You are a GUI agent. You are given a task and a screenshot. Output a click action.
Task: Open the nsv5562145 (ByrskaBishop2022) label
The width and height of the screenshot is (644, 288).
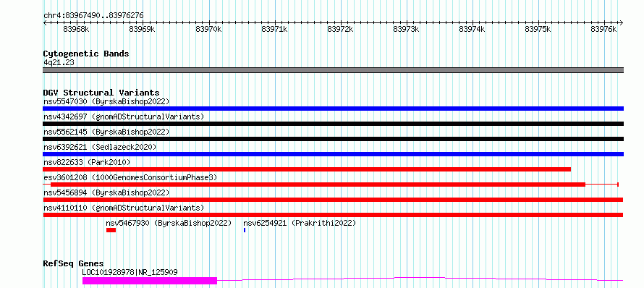(106, 132)
